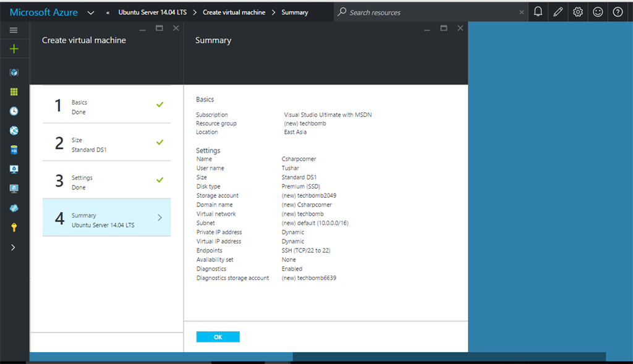Image resolution: width=633 pixels, height=364 pixels.
Task: Select the '(new) techbomb2049' storage account value
Action: coord(309,196)
